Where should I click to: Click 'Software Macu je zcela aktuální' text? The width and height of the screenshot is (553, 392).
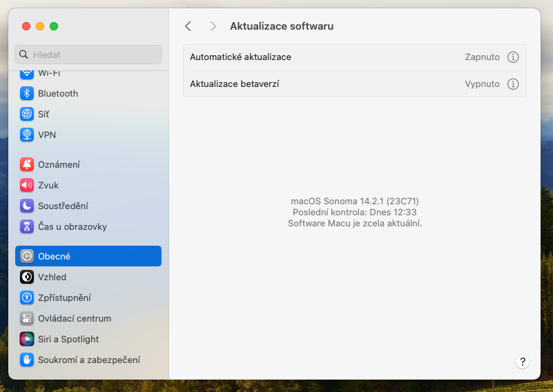355,223
